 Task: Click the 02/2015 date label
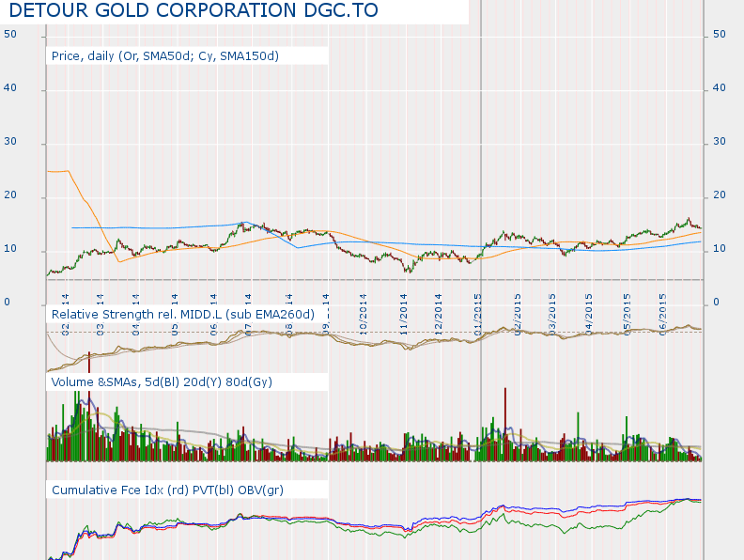tap(518, 315)
